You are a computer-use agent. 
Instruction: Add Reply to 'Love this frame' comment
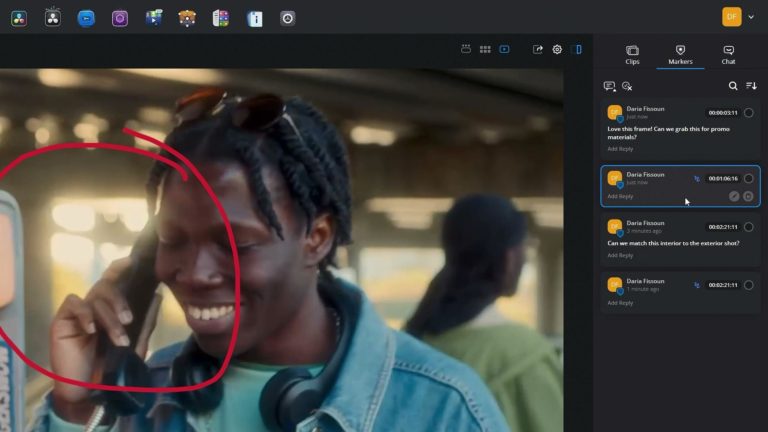[x=620, y=149]
